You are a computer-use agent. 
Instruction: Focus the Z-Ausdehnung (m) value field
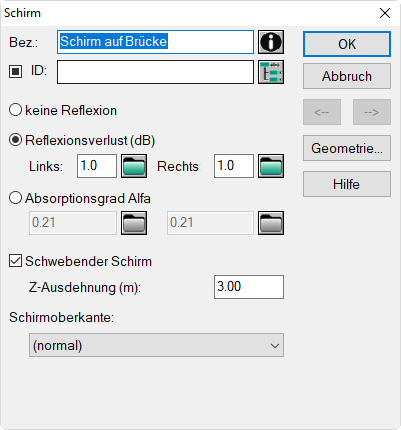[249, 287]
